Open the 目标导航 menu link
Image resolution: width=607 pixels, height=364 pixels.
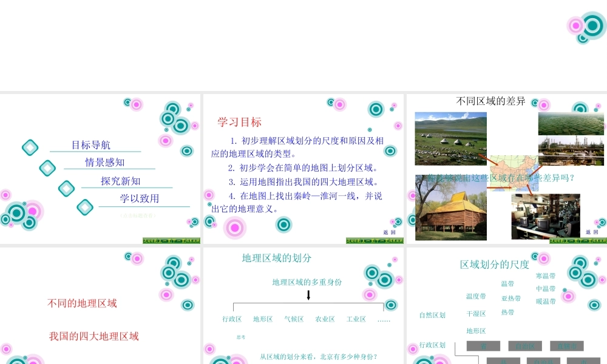pos(91,145)
